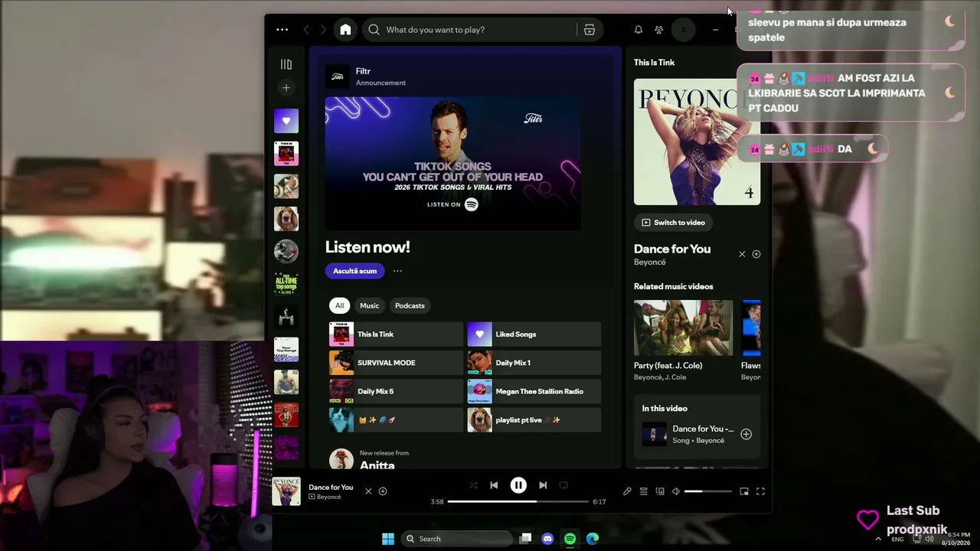Open the Party (feat. J. Cole) music video

683,341
